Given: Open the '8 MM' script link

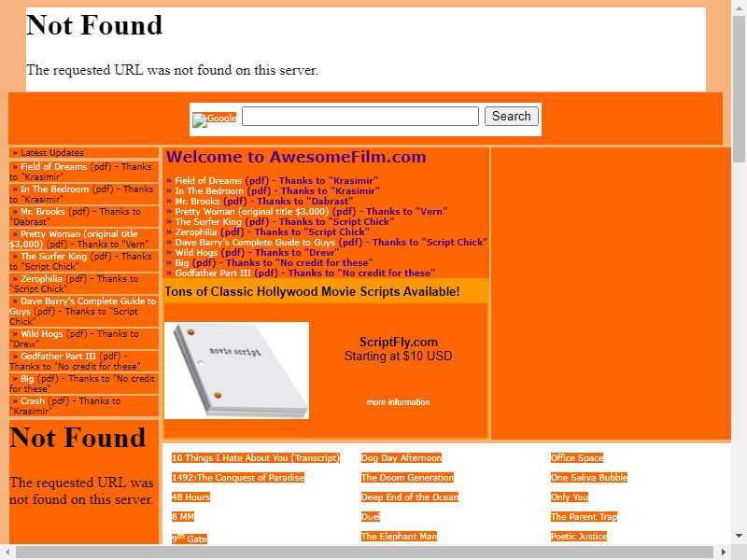Looking at the screenshot, I should (x=183, y=516).
